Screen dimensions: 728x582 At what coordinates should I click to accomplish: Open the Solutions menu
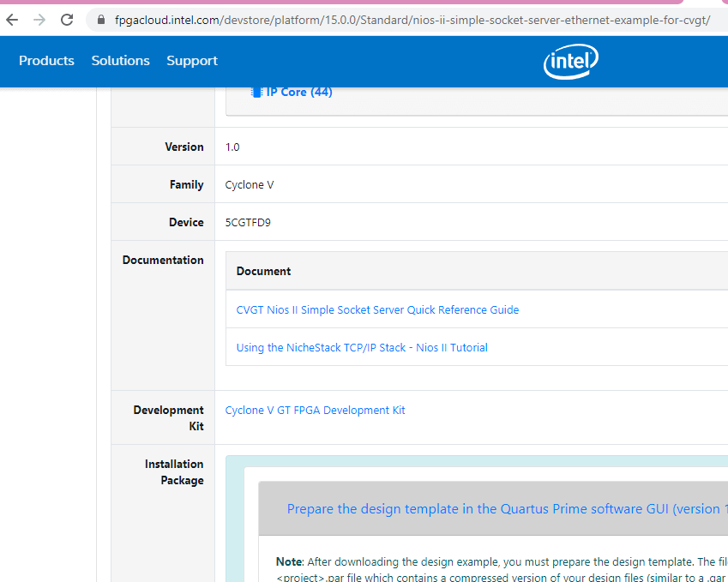pyautogui.click(x=120, y=61)
